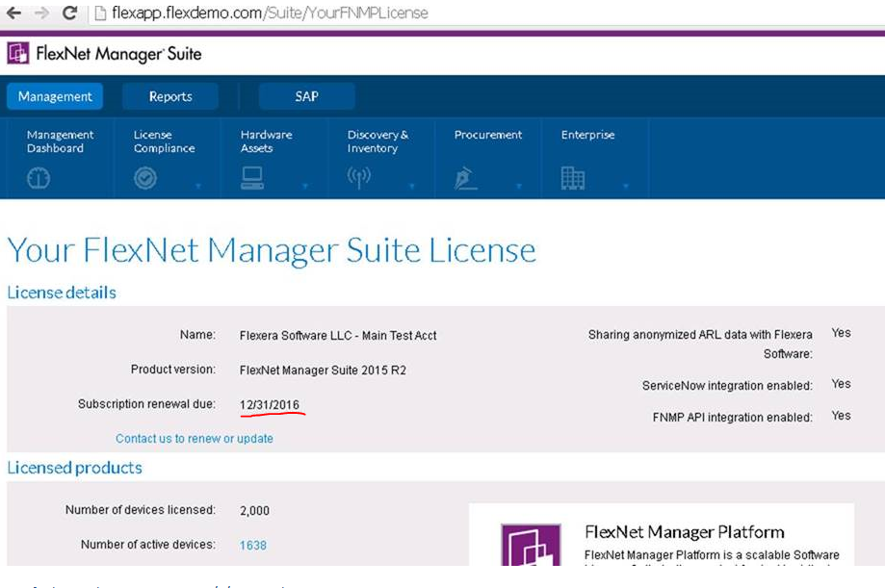Open Management Dashboard menu item
Viewport: 885px width, 588px height.
(61, 141)
